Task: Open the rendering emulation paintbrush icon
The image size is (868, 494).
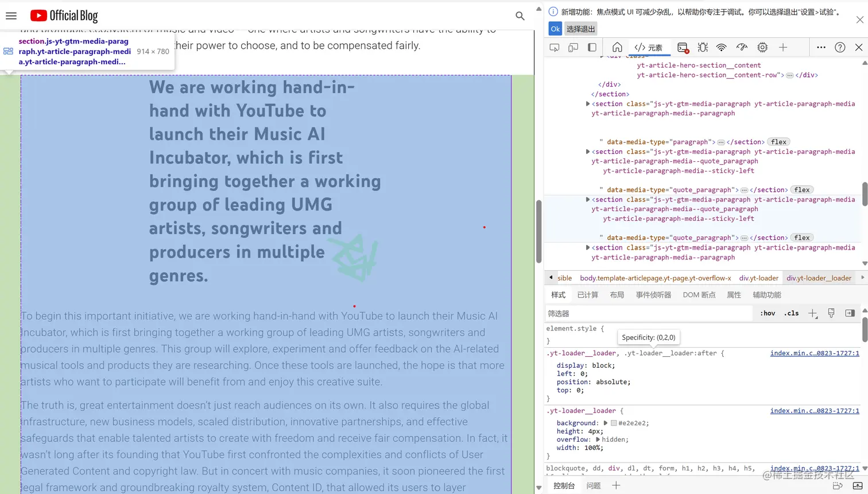Action: tap(831, 313)
